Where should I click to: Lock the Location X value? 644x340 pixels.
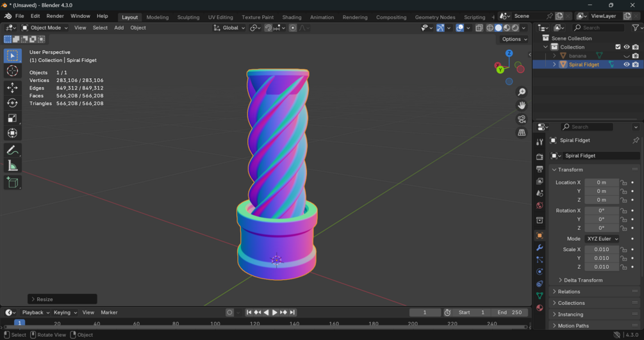[623, 182]
